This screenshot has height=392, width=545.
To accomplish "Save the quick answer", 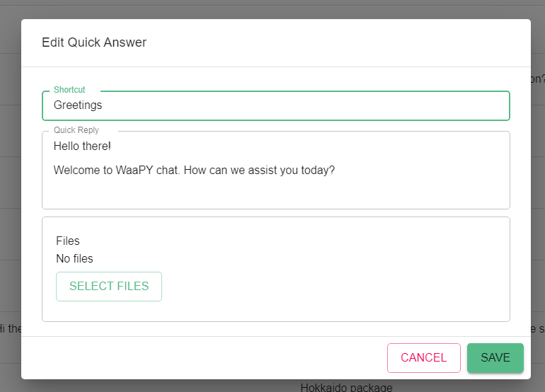I will click(x=495, y=357).
